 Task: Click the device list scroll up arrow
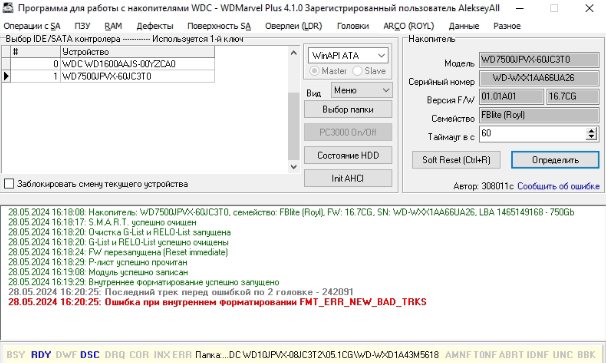(x=294, y=53)
